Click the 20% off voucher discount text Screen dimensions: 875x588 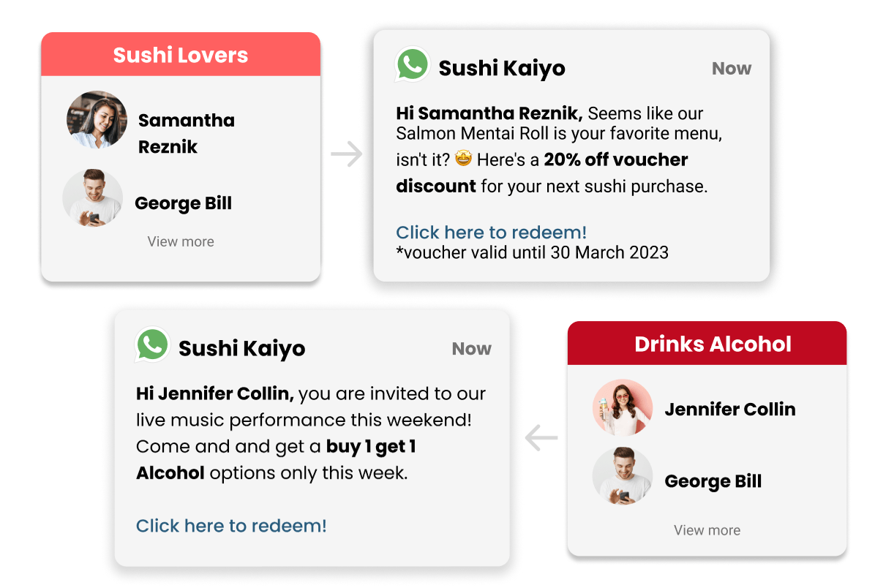click(615, 160)
